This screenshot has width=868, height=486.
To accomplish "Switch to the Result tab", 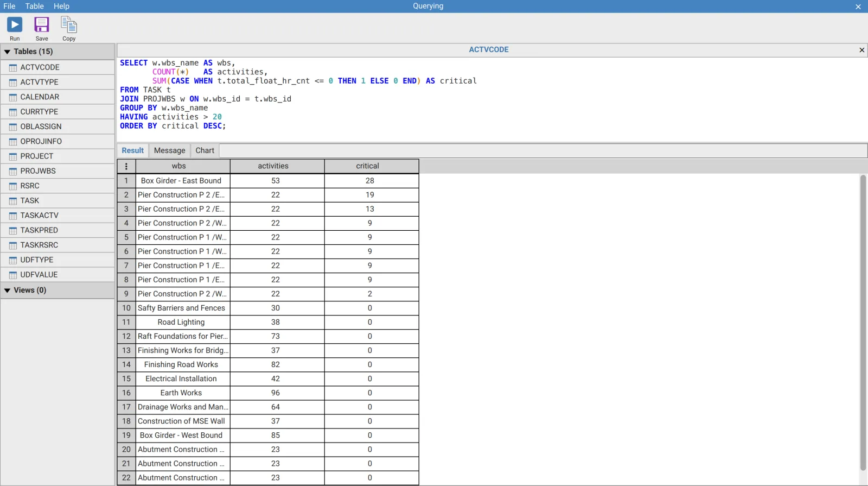I will pos(133,150).
